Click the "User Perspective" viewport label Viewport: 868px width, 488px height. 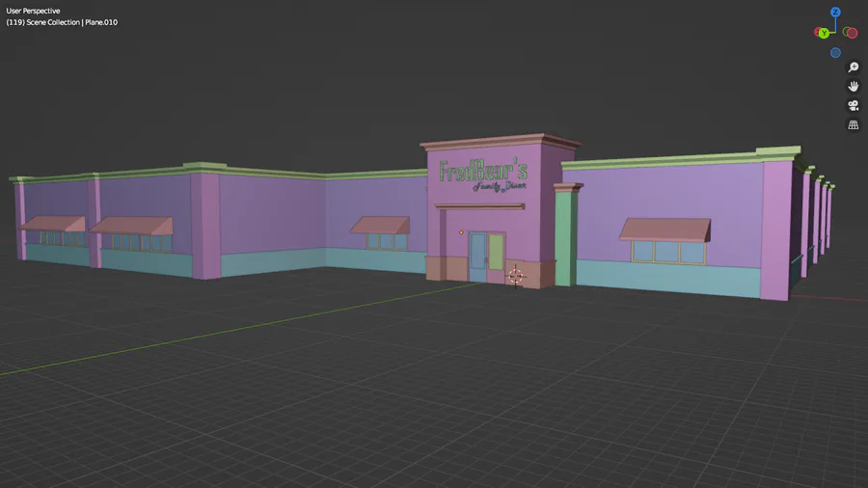pyautogui.click(x=33, y=11)
